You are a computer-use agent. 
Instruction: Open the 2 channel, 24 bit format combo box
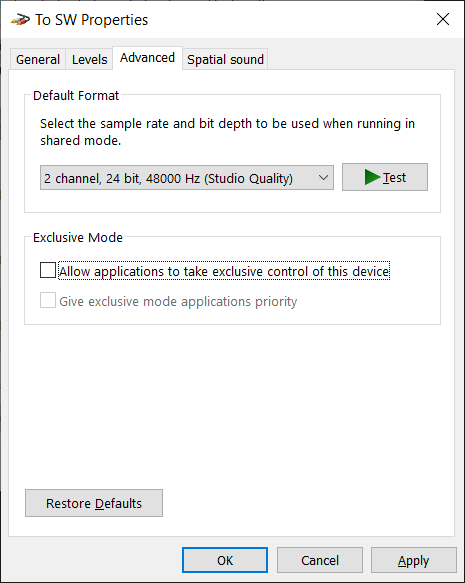coord(187,178)
